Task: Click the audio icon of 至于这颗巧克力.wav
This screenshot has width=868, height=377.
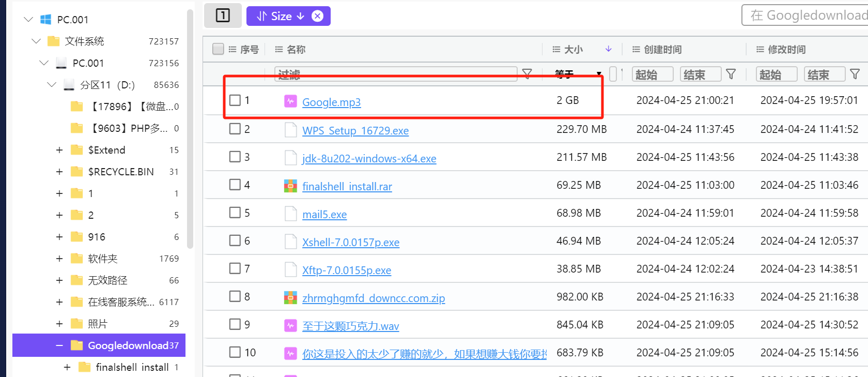Action: click(x=290, y=325)
